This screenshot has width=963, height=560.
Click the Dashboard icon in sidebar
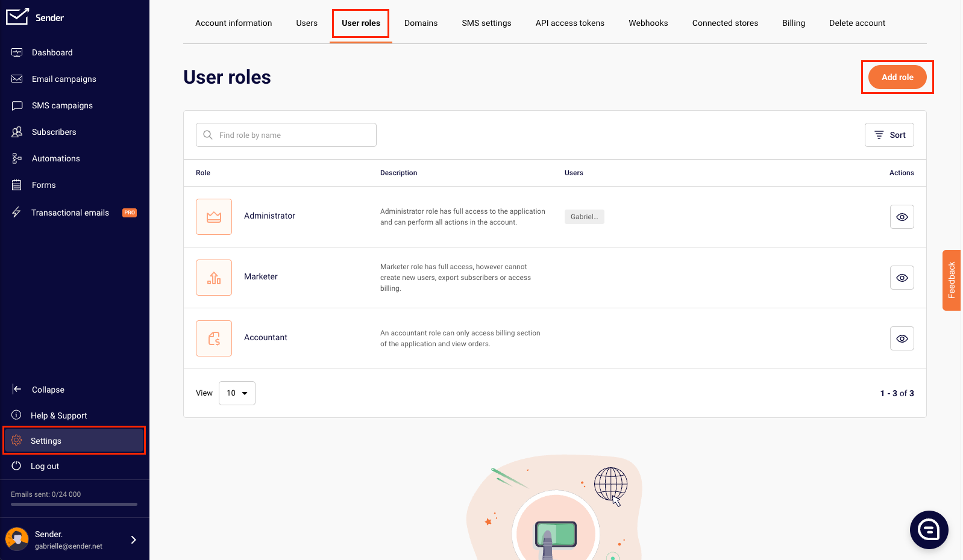click(17, 52)
